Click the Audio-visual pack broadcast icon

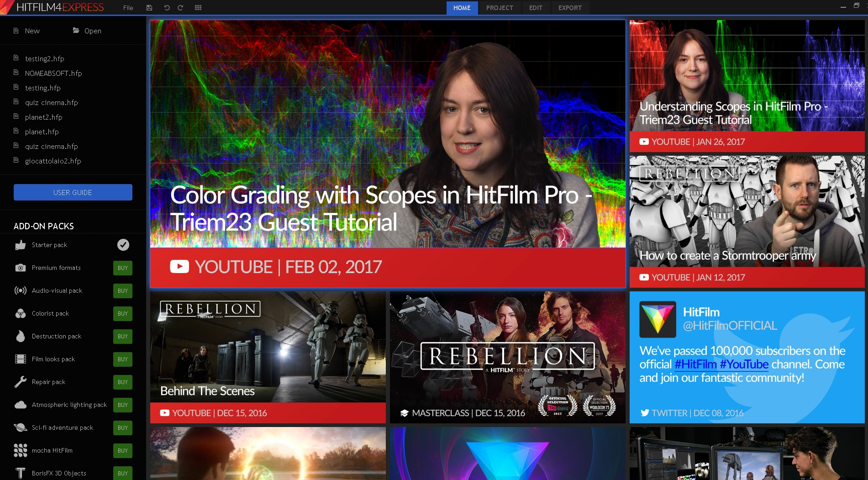coord(21,290)
